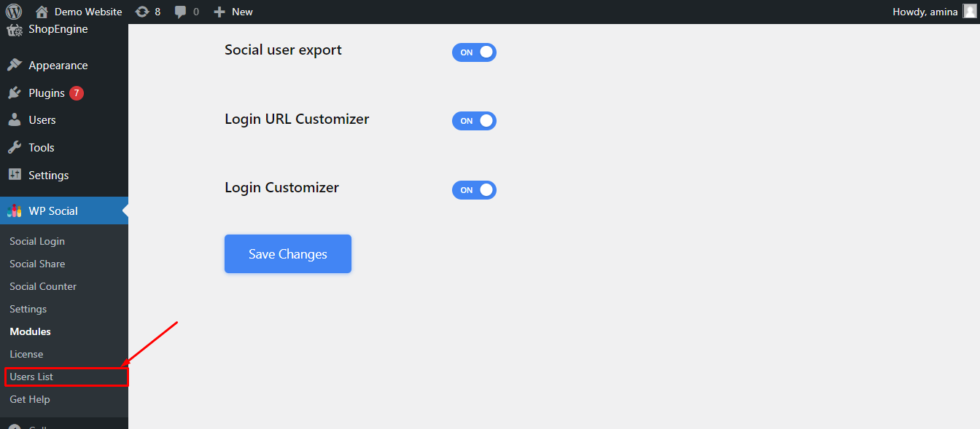Open the WP Social colored bars icon
This screenshot has height=429, width=980.
point(16,210)
